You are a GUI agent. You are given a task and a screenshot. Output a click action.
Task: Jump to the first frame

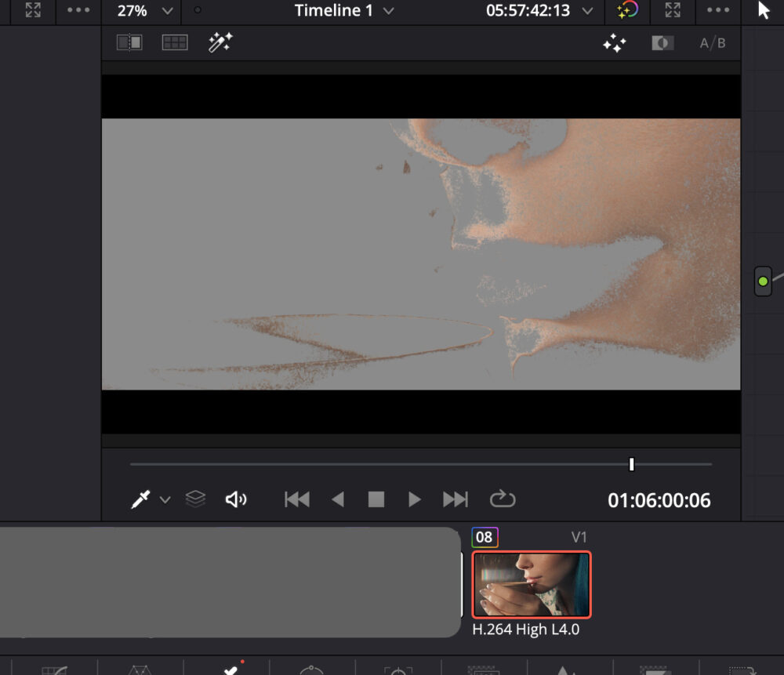point(297,499)
